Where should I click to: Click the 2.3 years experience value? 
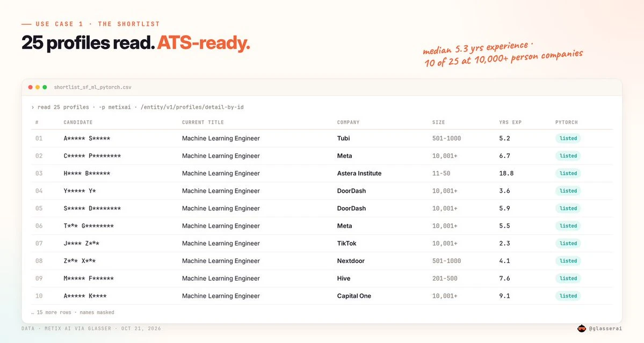[504, 243]
